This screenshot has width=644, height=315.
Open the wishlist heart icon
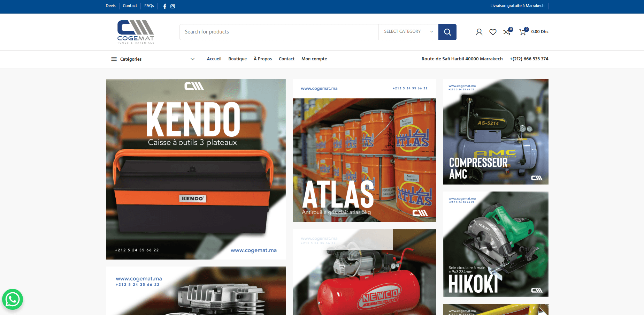[493, 32]
